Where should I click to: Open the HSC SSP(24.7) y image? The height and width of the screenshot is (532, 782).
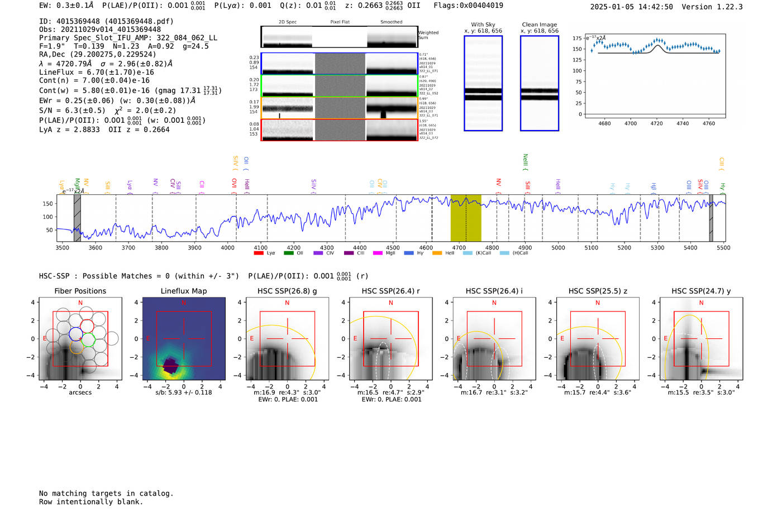[701, 339]
